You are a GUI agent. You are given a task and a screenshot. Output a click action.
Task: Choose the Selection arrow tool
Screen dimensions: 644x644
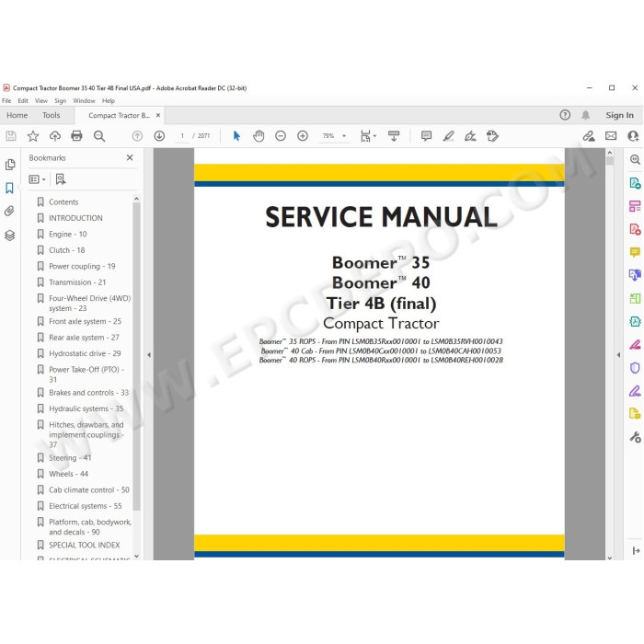[x=236, y=136]
